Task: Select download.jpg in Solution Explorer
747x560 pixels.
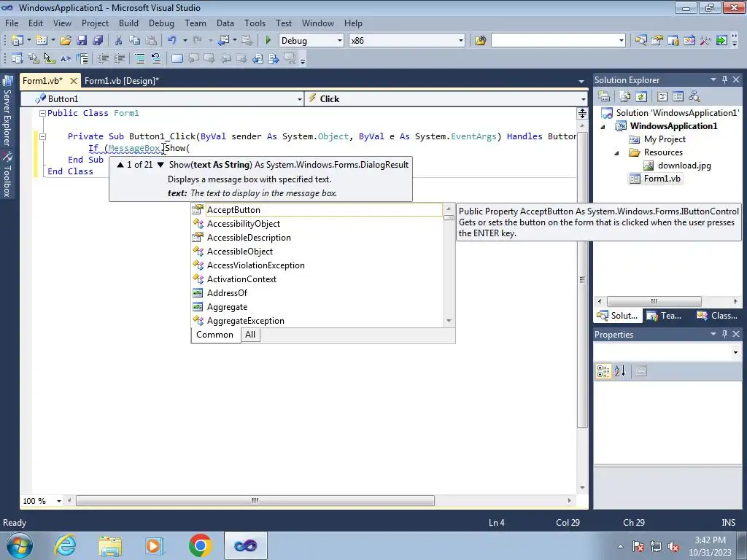Action: click(x=684, y=166)
